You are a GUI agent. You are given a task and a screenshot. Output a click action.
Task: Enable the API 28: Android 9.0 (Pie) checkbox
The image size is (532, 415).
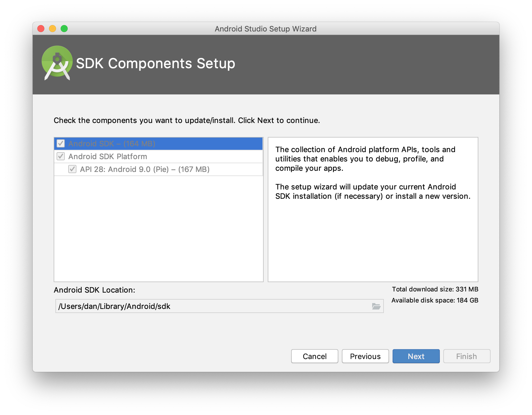pyautogui.click(x=72, y=169)
